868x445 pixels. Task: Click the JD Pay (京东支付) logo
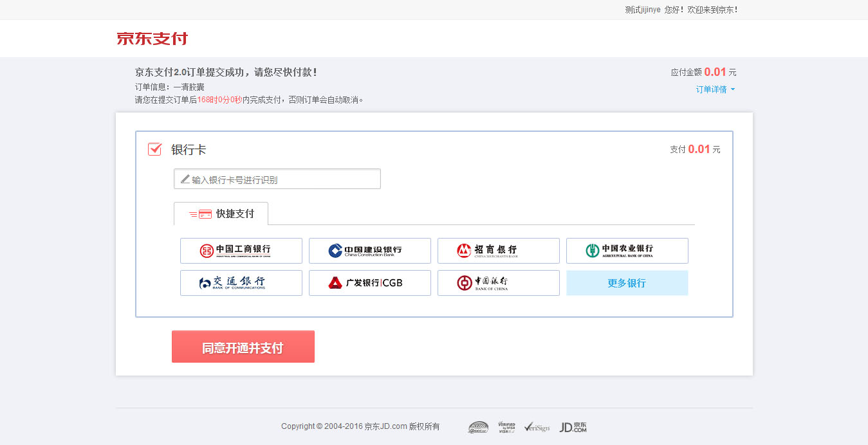coord(152,39)
